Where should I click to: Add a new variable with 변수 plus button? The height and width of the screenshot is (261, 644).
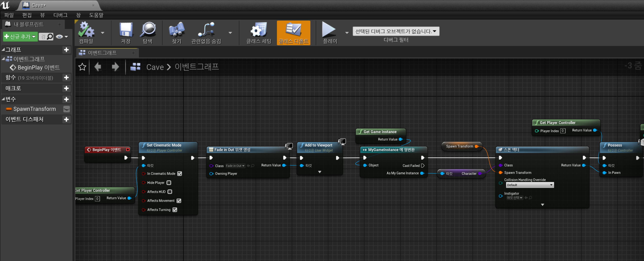(x=66, y=99)
